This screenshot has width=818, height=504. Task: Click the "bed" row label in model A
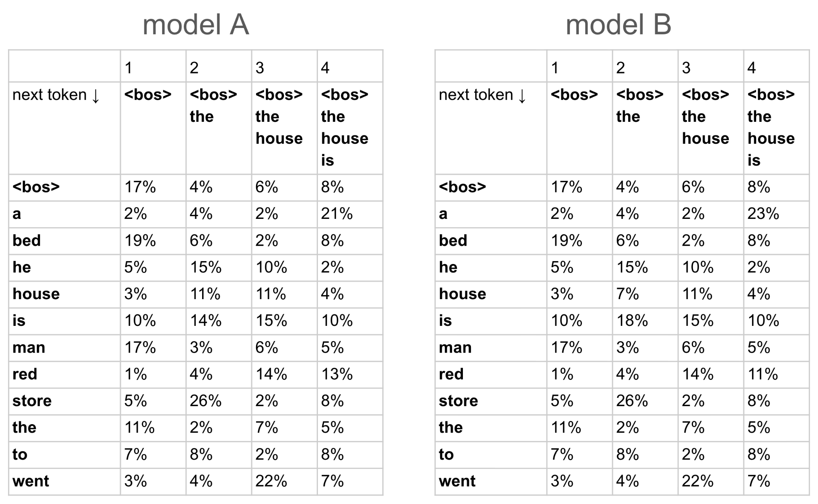(x=27, y=240)
